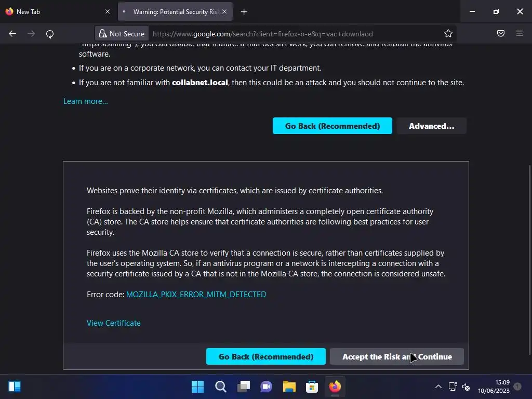Reload the current page
532x399 pixels.
[x=50, y=34]
